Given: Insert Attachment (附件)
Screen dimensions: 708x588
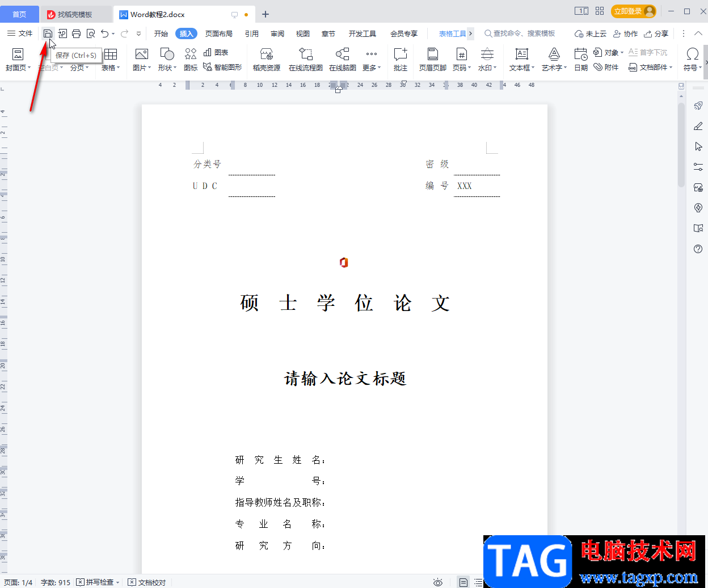Looking at the screenshot, I should click(606, 67).
